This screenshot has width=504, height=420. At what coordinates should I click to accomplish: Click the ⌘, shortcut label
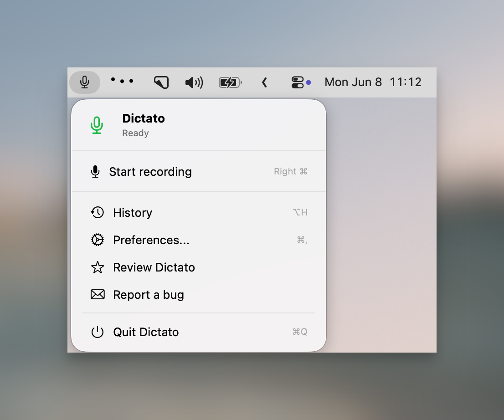[302, 240]
